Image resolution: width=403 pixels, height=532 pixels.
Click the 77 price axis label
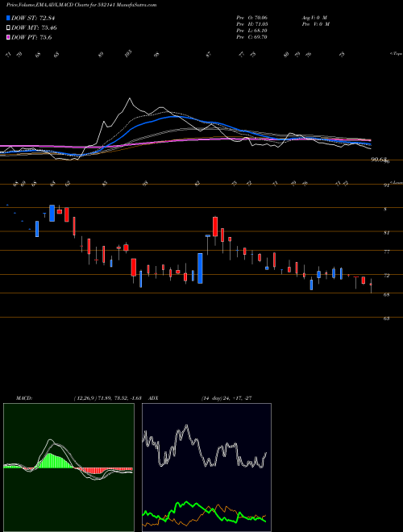[386, 251]
